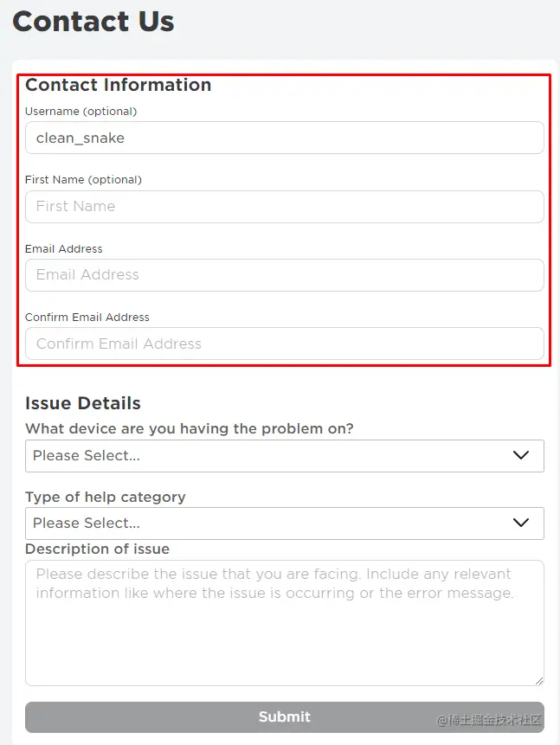Image resolution: width=560 pixels, height=745 pixels.
Task: Click the "Issue Details" section heading
Action: coord(83,403)
